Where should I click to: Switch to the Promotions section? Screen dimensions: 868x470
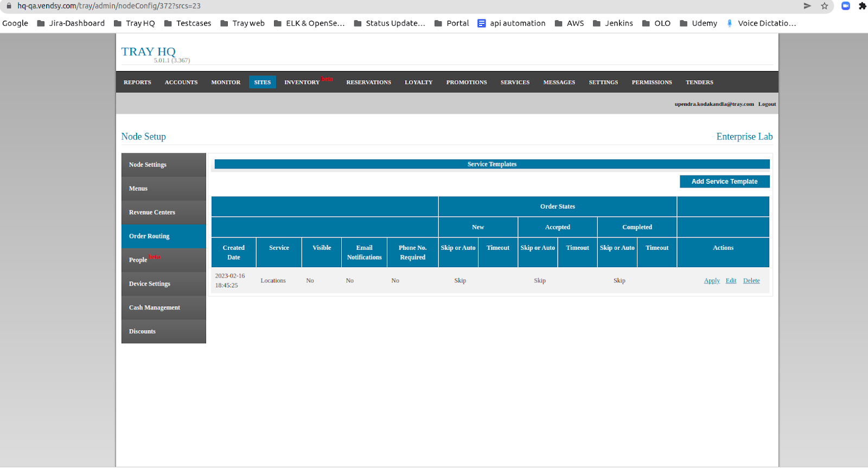[x=467, y=82]
